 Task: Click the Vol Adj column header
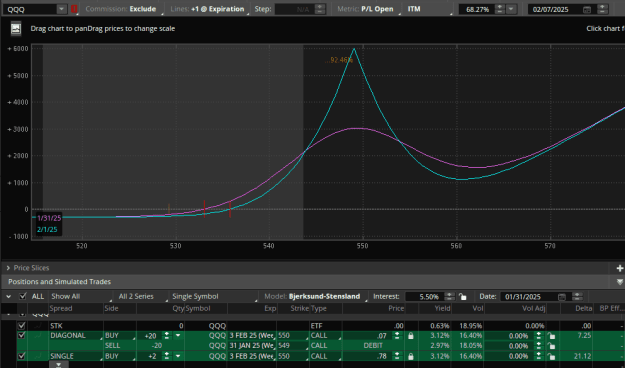(x=534, y=308)
